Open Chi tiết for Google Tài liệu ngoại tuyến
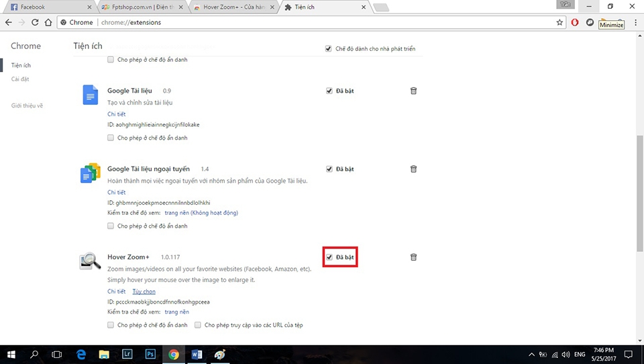This screenshot has height=364, width=644. point(117,192)
